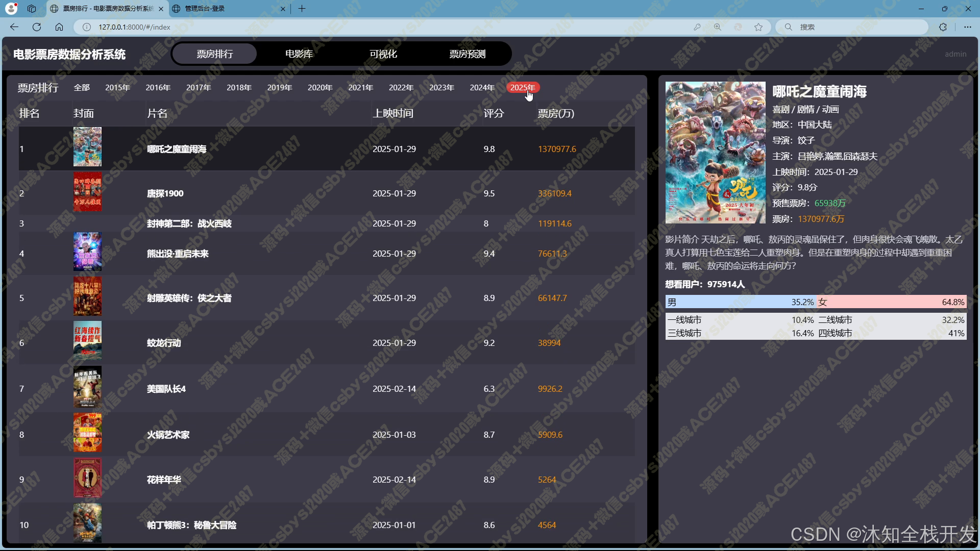Click the 唐探1900 poster thumbnail
Viewport: 980px width, 551px height.
(x=87, y=192)
